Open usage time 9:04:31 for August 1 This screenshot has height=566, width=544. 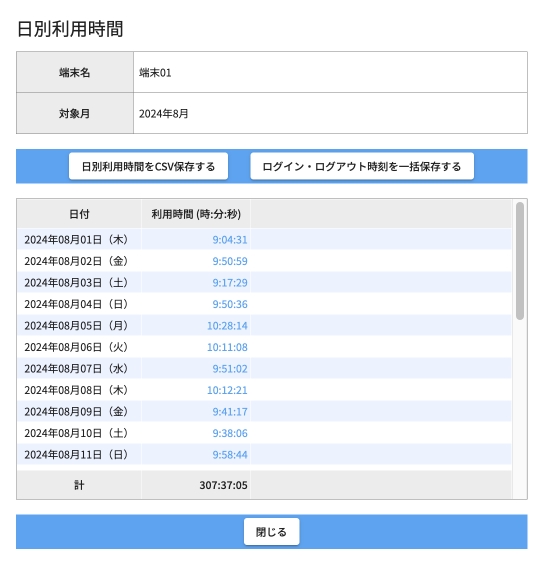tap(230, 240)
